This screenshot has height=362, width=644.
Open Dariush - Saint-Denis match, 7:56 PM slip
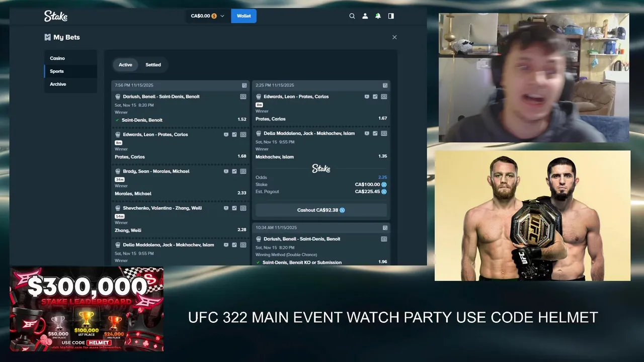click(161, 97)
